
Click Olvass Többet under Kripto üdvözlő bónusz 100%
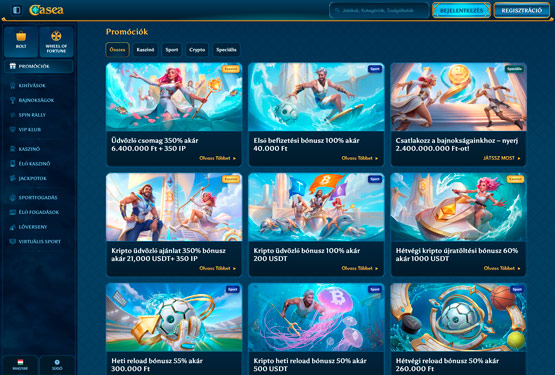[x=360, y=268]
